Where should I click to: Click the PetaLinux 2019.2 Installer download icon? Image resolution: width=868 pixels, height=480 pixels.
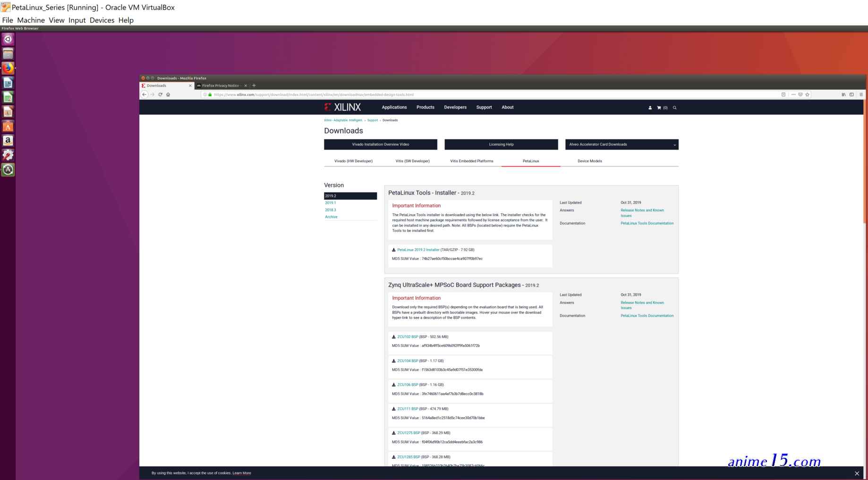pos(394,250)
